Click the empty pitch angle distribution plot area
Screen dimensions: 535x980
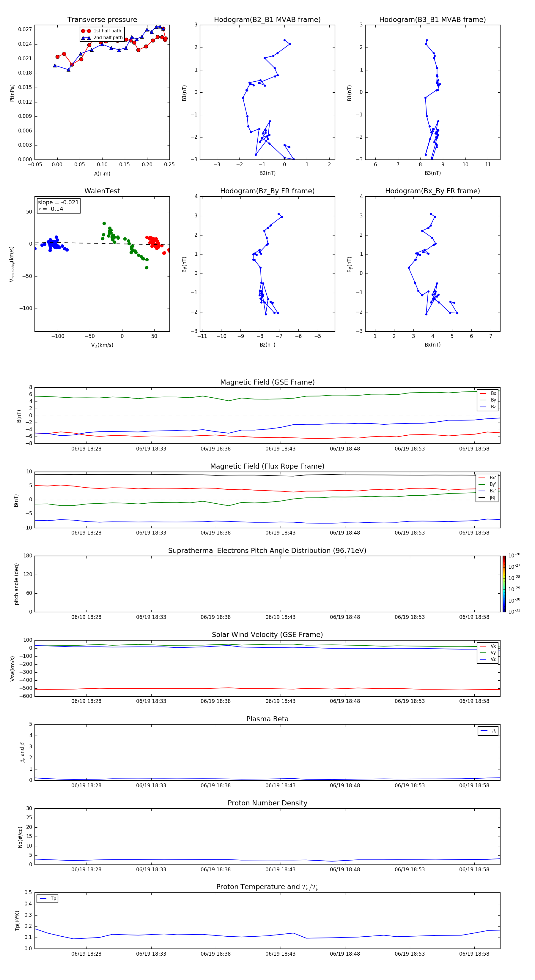coord(267,584)
